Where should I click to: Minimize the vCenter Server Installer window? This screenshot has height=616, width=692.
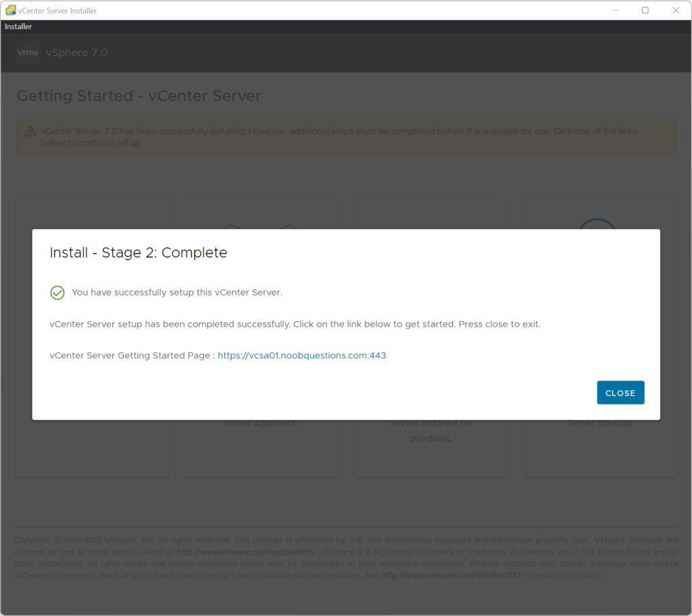coord(615,10)
